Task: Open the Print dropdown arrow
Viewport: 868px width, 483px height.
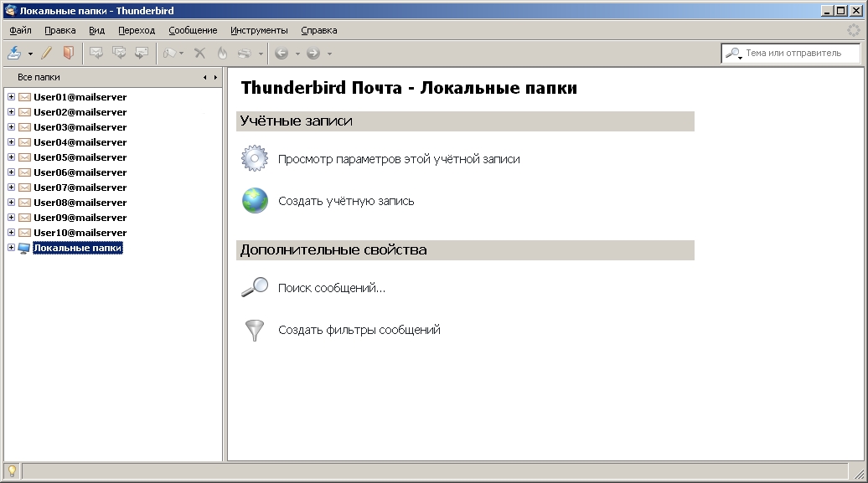Action: pyautogui.click(x=261, y=54)
